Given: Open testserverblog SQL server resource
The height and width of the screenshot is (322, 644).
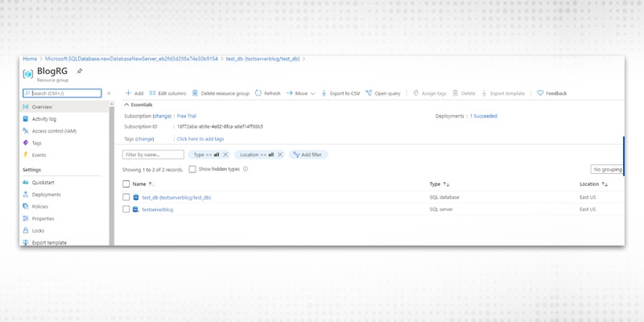Looking at the screenshot, I should 158,209.
